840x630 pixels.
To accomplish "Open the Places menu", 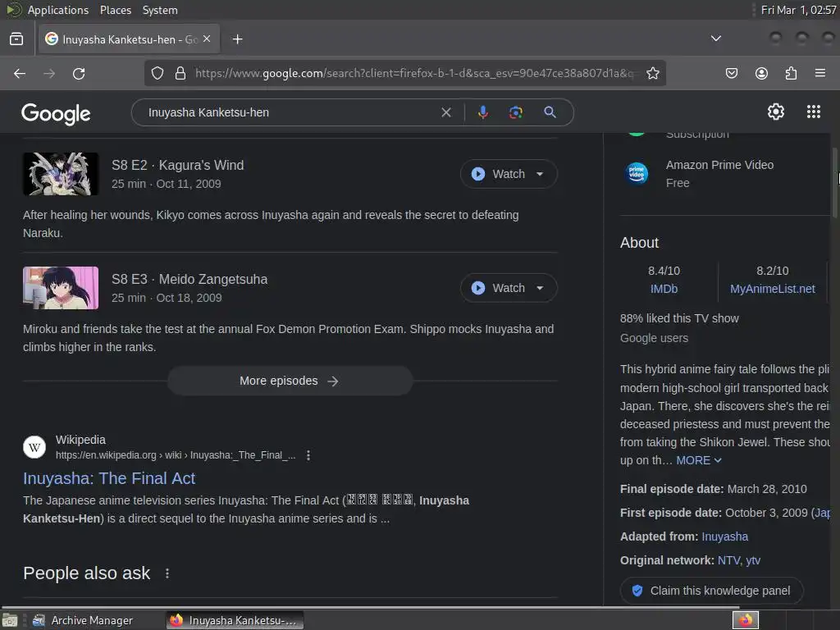I will [x=115, y=10].
